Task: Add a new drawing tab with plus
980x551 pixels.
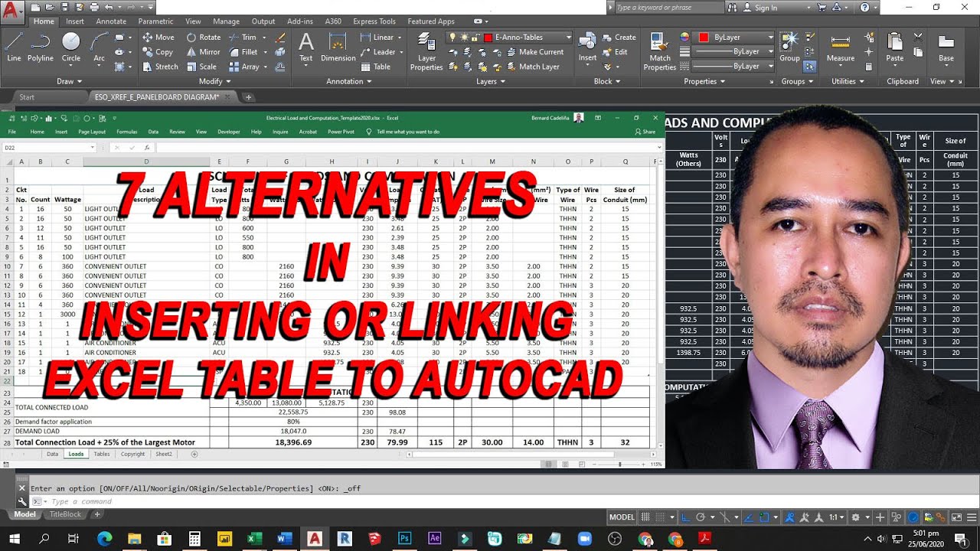Action: pyautogui.click(x=248, y=97)
